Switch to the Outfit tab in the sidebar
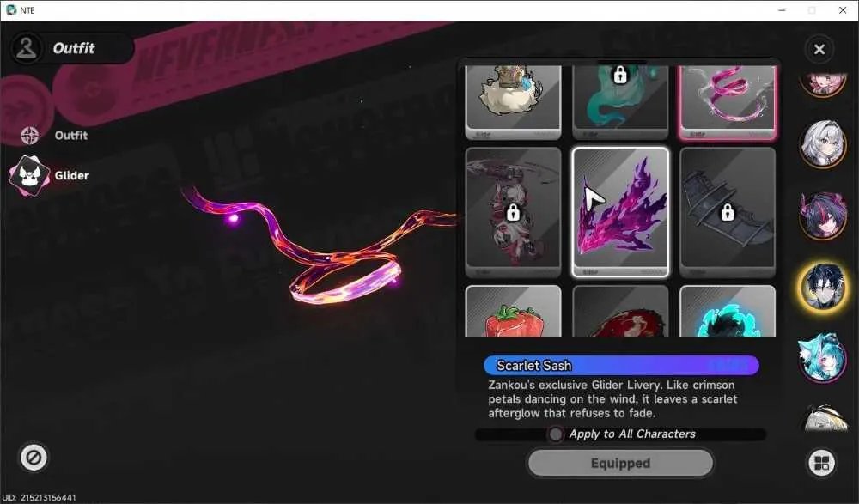The width and height of the screenshot is (859, 504). 55,136
